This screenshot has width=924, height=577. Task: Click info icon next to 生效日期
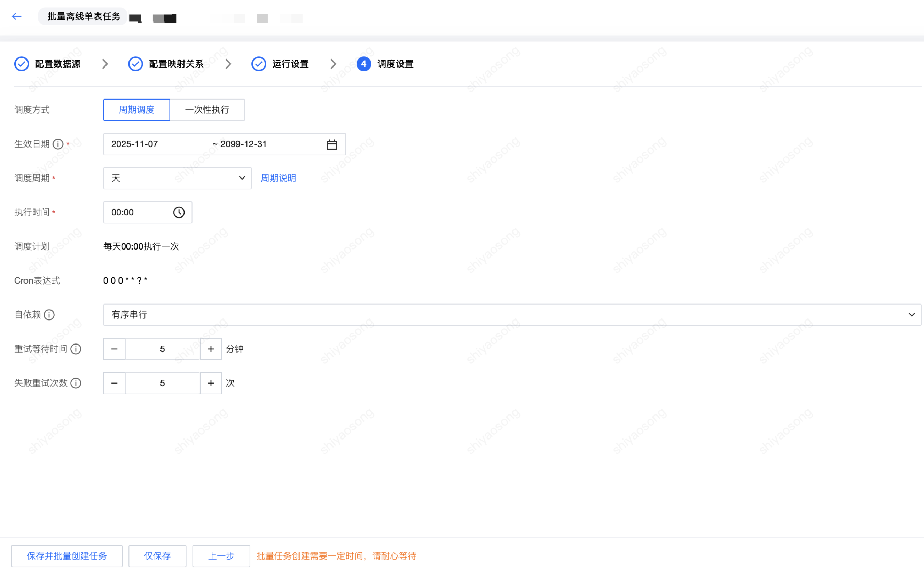(x=58, y=144)
